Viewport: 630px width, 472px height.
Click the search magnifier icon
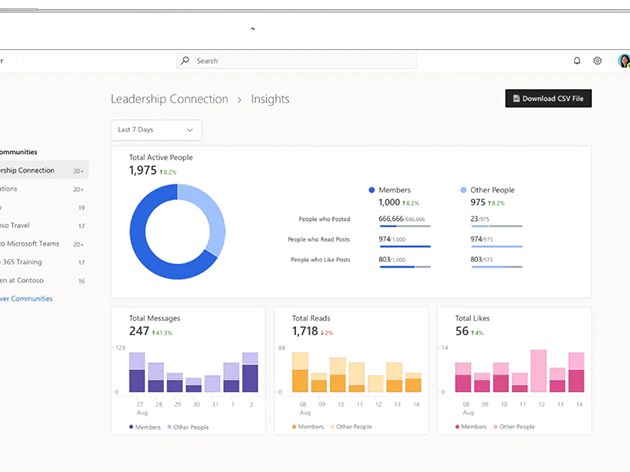coord(185,61)
